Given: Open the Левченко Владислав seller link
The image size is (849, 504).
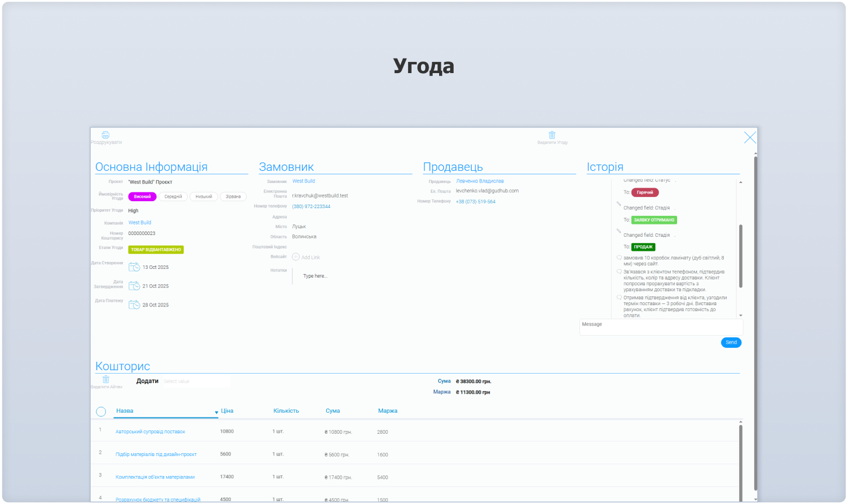Looking at the screenshot, I should [479, 181].
